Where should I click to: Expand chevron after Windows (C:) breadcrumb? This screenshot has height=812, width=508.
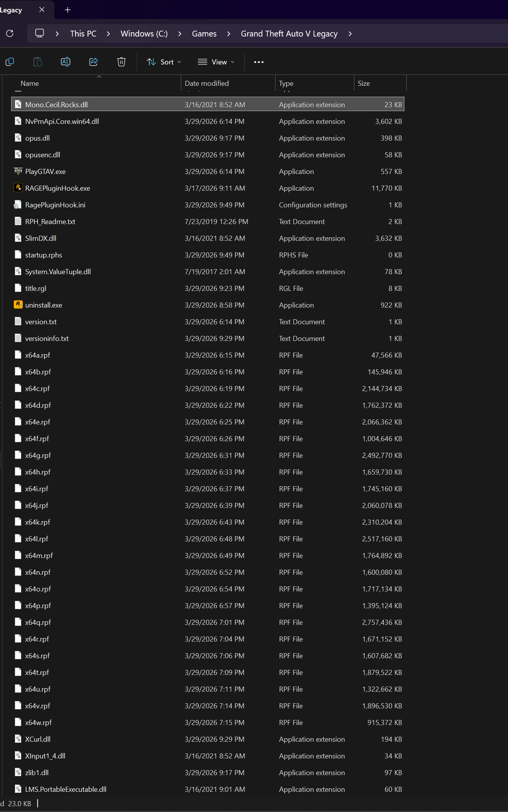(x=180, y=34)
